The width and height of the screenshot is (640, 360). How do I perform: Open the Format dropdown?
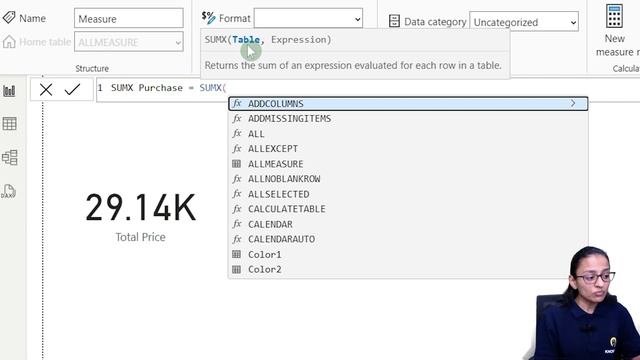point(308,19)
